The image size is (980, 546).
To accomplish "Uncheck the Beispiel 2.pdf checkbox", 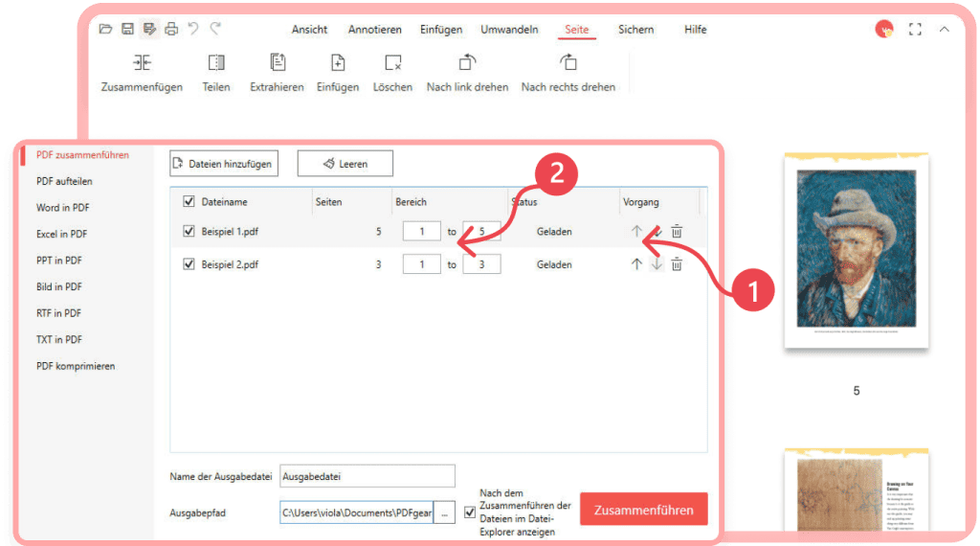I will (189, 264).
